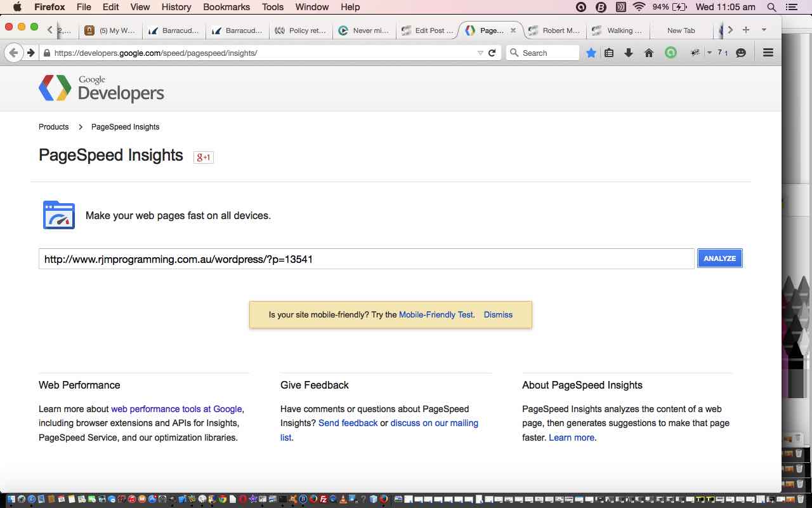Screen dimensions: 812x508
Task: Click the chat smiley face toolbar icon
Action: click(x=740, y=53)
